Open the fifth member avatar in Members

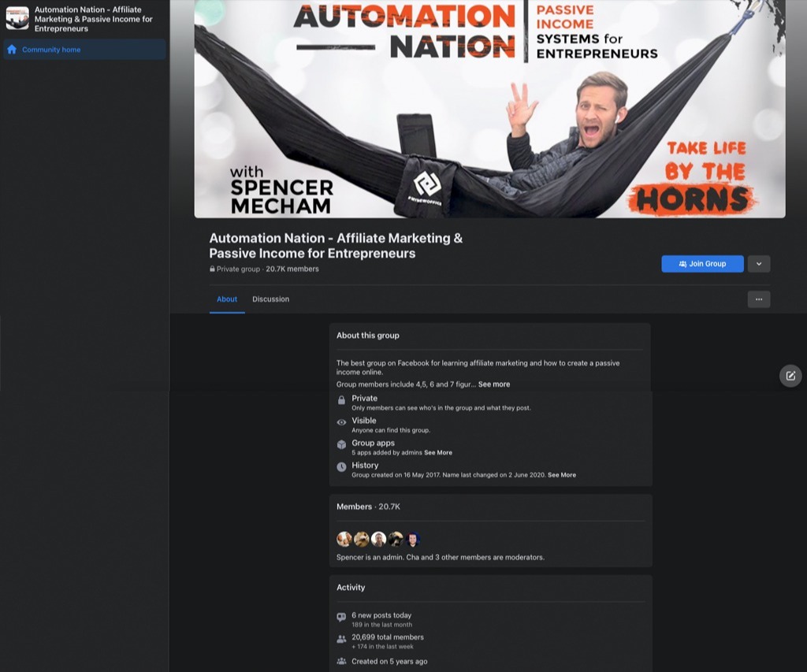[x=413, y=539]
